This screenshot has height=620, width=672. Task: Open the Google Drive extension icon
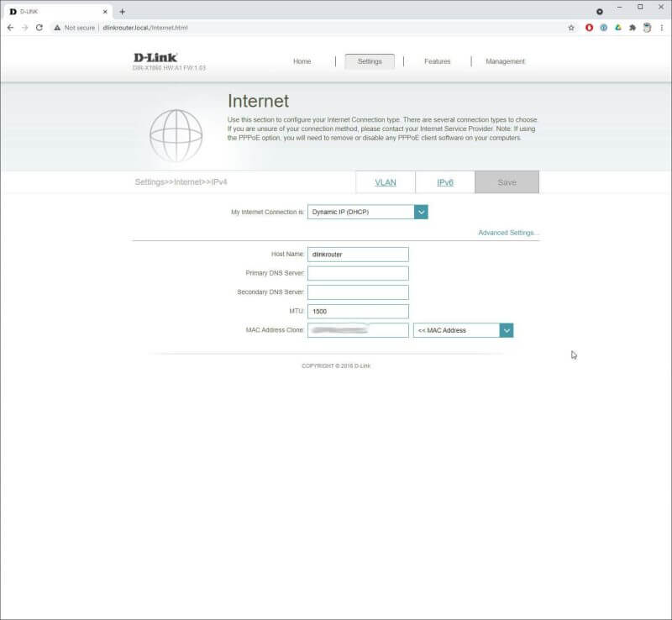click(x=618, y=28)
